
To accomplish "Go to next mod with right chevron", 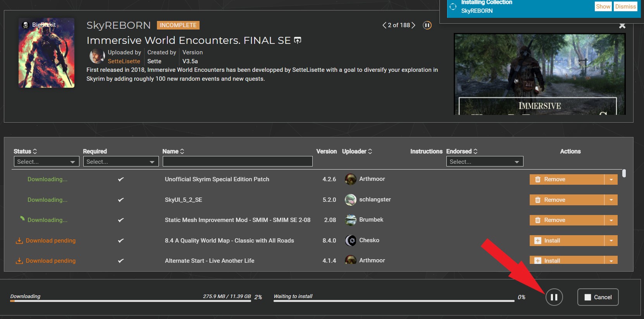I will click(413, 25).
